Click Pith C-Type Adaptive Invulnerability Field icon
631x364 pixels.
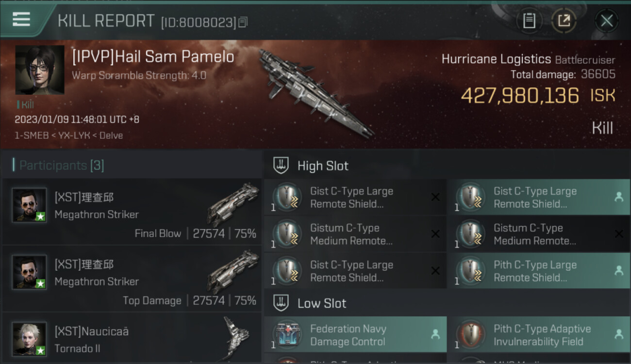pyautogui.click(x=471, y=335)
